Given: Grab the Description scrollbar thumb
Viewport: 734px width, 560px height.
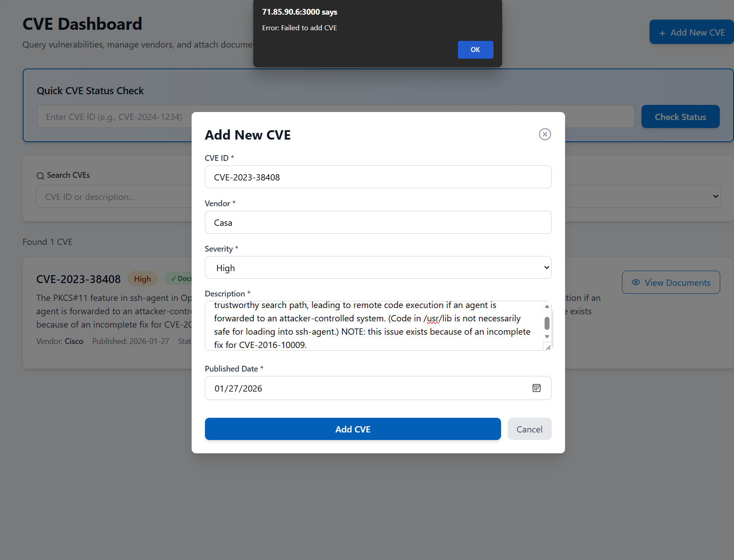Looking at the screenshot, I should pos(547,323).
